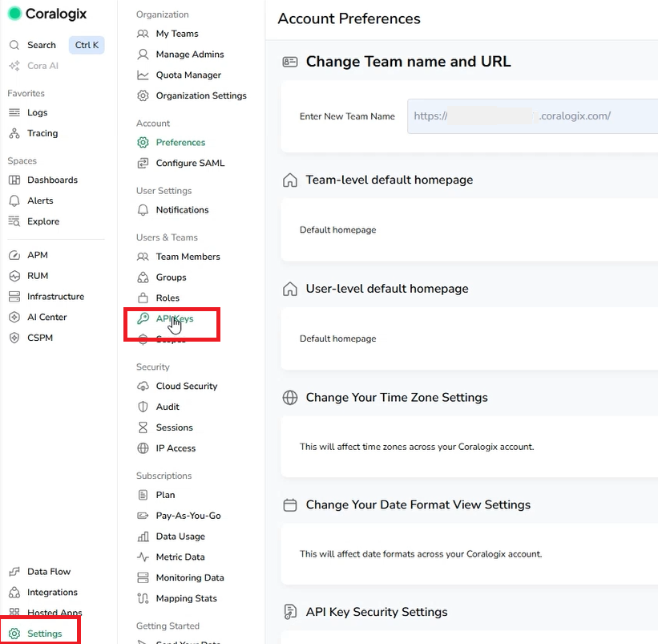
Task: Go to Dashboards
Action: point(52,180)
